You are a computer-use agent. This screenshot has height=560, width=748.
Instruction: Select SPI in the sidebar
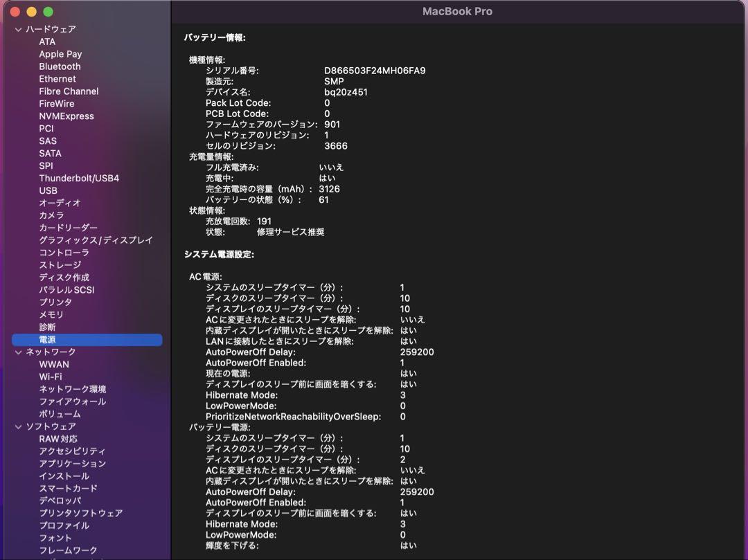pos(46,166)
